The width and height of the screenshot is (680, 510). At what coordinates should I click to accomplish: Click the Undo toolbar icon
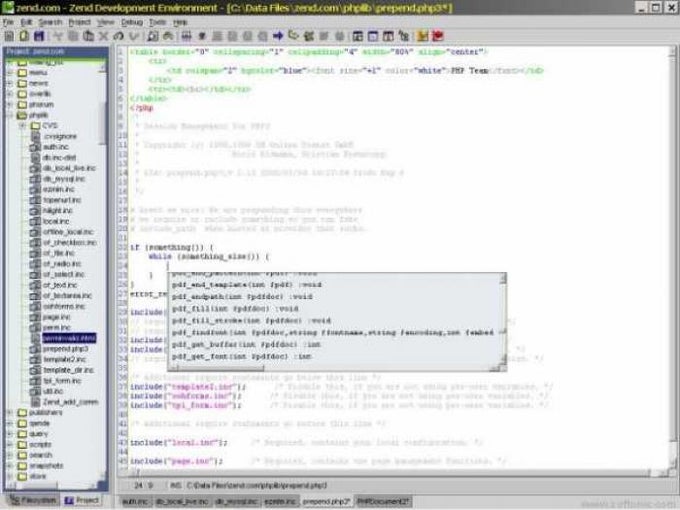tap(118, 36)
